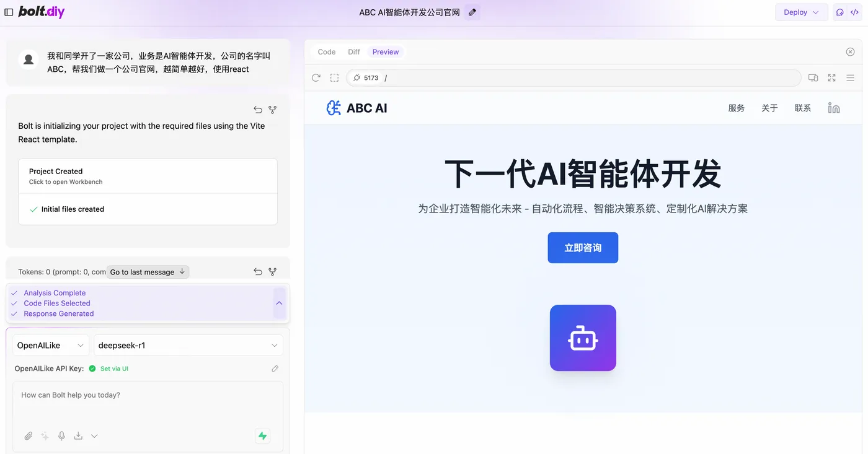Select the Preview tab
The height and width of the screenshot is (454, 868).
386,52
